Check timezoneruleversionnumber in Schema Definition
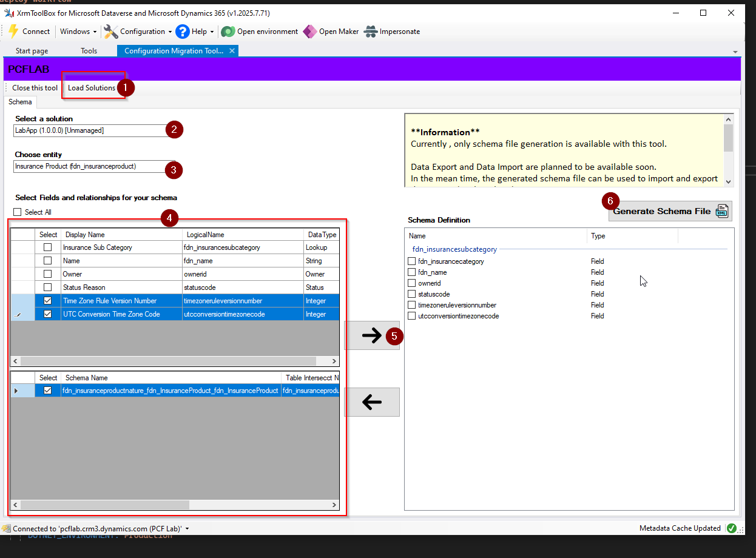This screenshot has width=756, height=558. (412, 305)
